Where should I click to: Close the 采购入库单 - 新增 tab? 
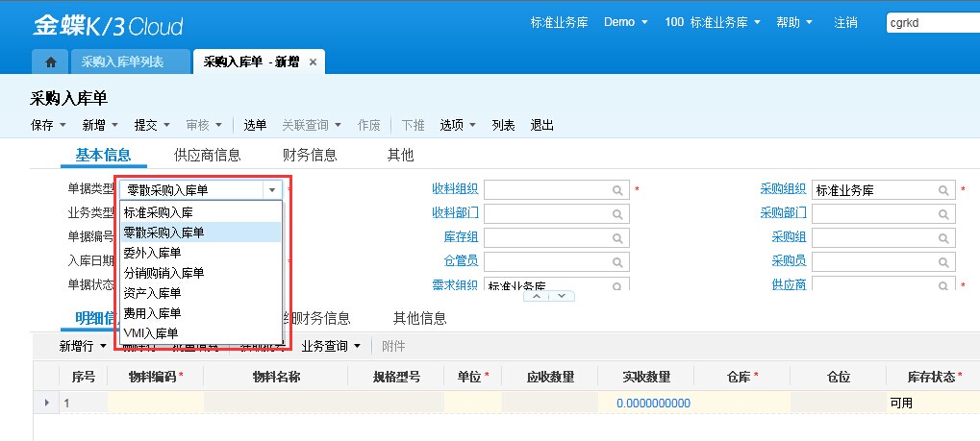coord(311,62)
